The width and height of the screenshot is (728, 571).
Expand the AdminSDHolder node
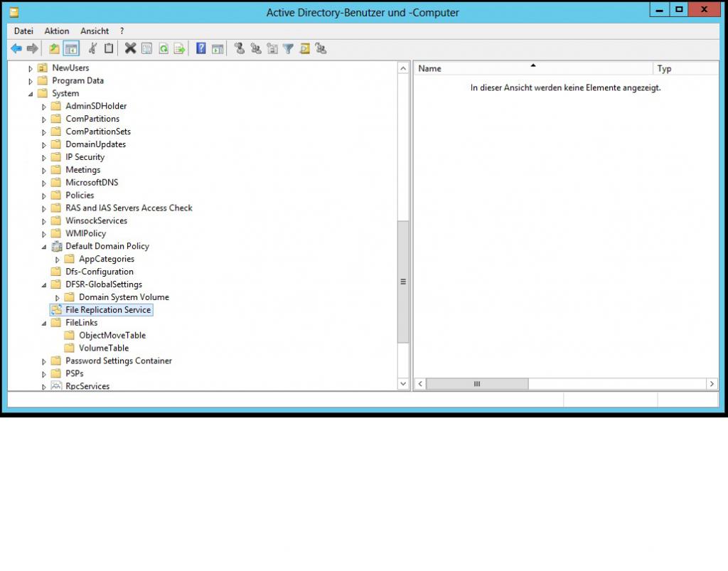pyautogui.click(x=44, y=107)
